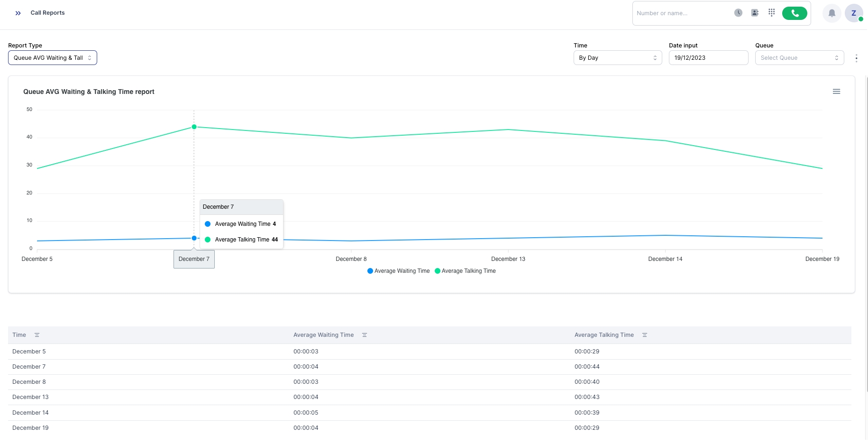Open the Report Type dropdown

point(52,58)
